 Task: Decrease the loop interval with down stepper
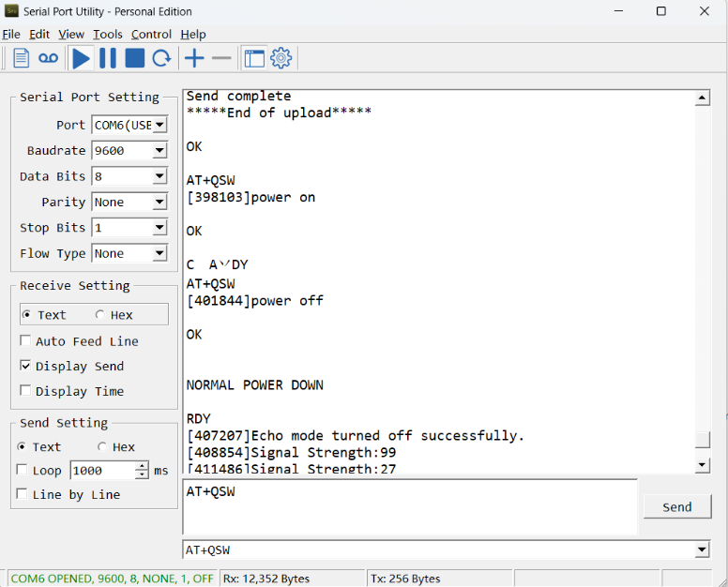click(142, 474)
